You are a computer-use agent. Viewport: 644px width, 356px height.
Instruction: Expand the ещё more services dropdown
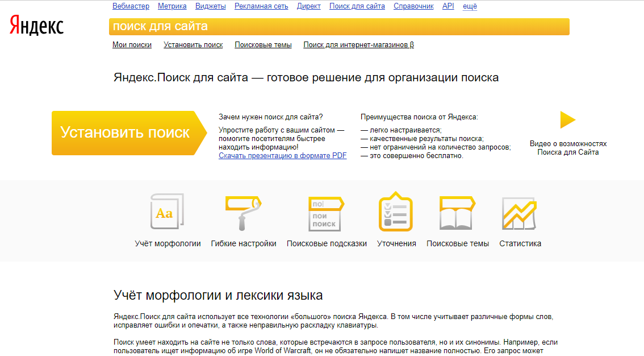click(x=470, y=6)
